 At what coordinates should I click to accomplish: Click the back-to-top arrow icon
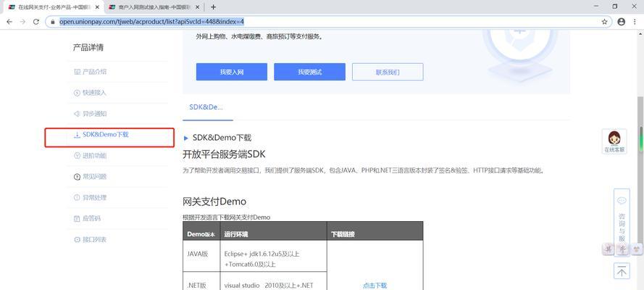[622, 270]
